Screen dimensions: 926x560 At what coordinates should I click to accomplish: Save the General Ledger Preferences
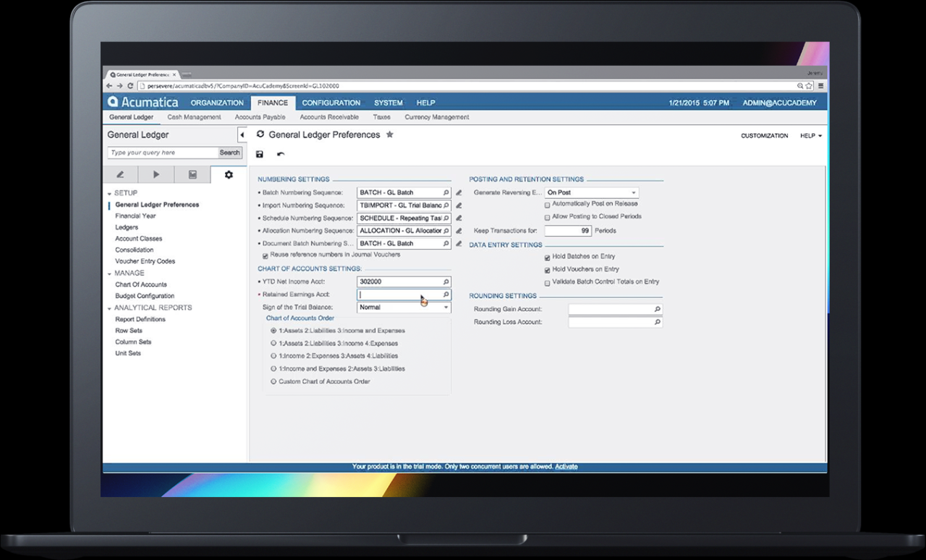click(x=259, y=153)
